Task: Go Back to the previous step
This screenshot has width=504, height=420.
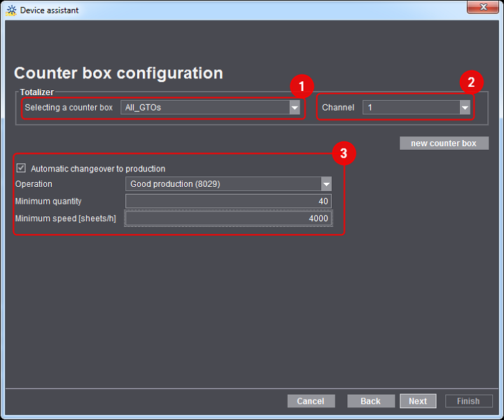Action: (370, 401)
